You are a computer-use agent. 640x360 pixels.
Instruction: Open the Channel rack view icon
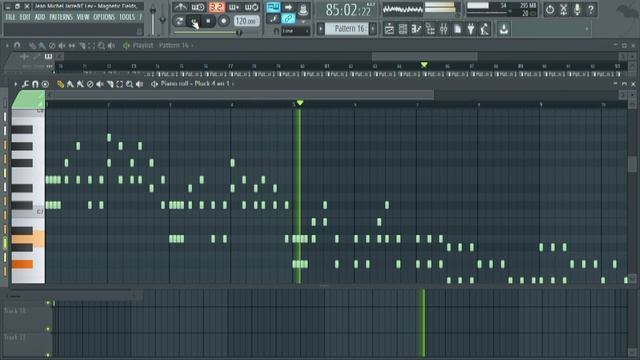(403, 29)
